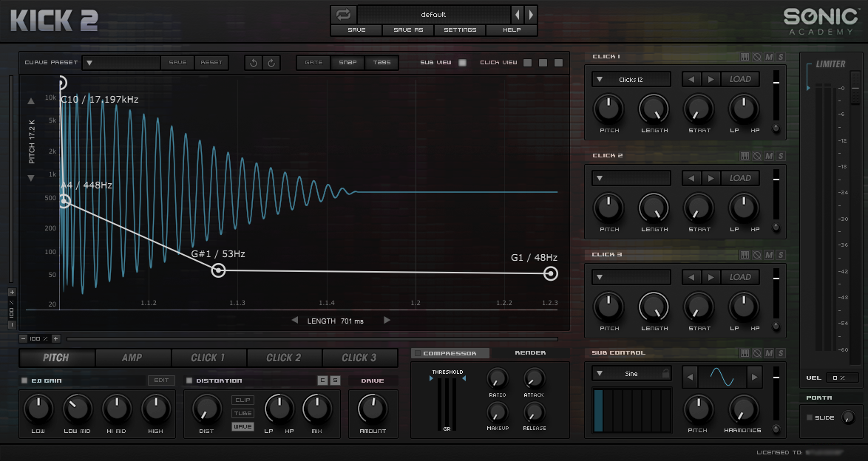
Task: Enable the Distortion checkbox
Action: 189,380
